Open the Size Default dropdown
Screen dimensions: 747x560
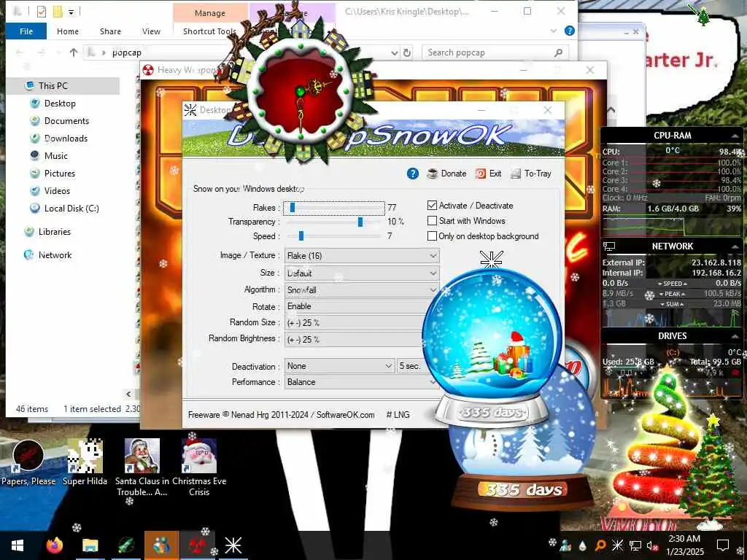click(362, 273)
